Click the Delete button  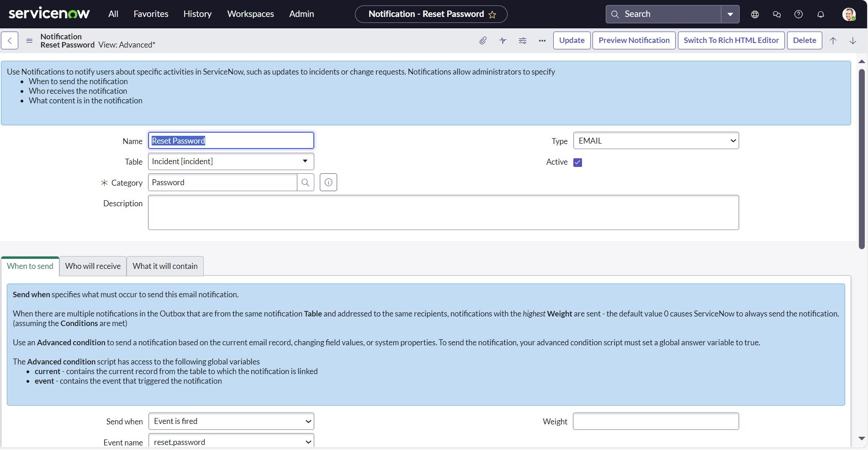[x=804, y=40]
